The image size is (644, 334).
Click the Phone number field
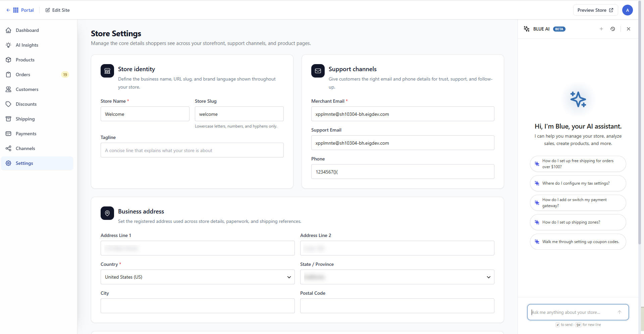point(403,172)
